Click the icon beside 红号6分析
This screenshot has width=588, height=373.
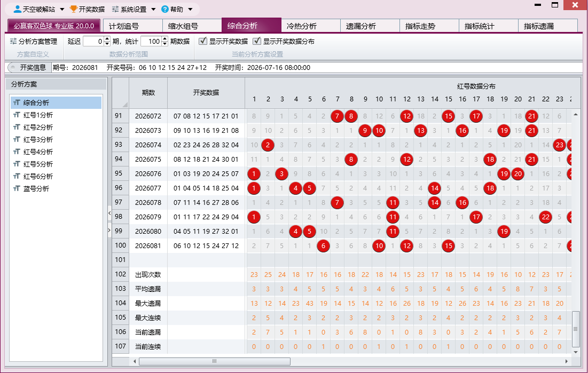point(17,176)
